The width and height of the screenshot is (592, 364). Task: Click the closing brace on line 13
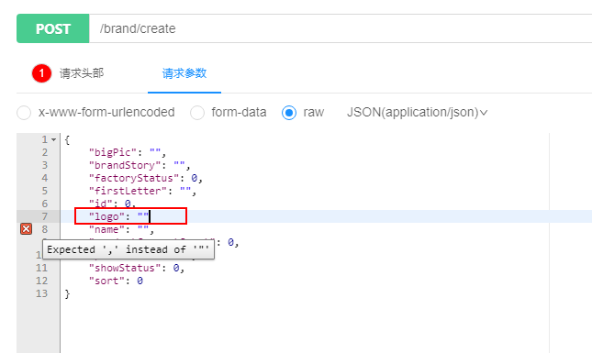point(67,293)
